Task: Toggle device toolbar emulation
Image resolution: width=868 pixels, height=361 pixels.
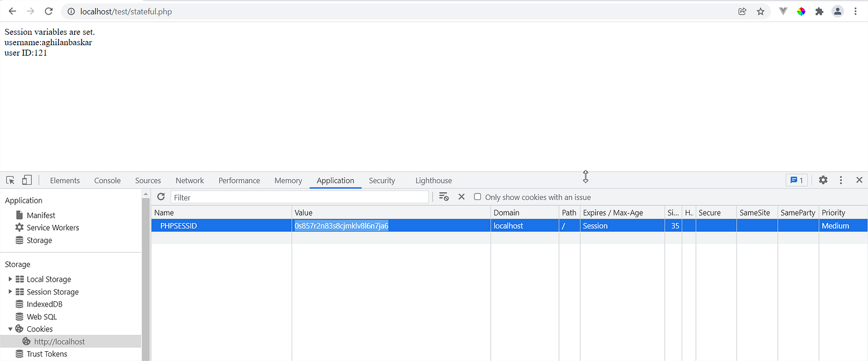Action: [27, 180]
